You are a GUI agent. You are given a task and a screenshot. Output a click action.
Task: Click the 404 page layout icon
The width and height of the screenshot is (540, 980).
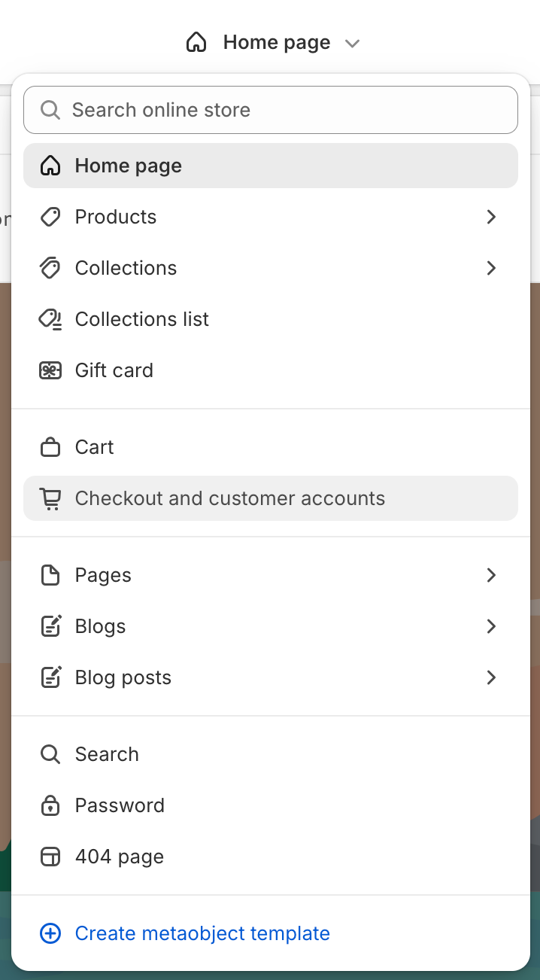pyautogui.click(x=50, y=857)
